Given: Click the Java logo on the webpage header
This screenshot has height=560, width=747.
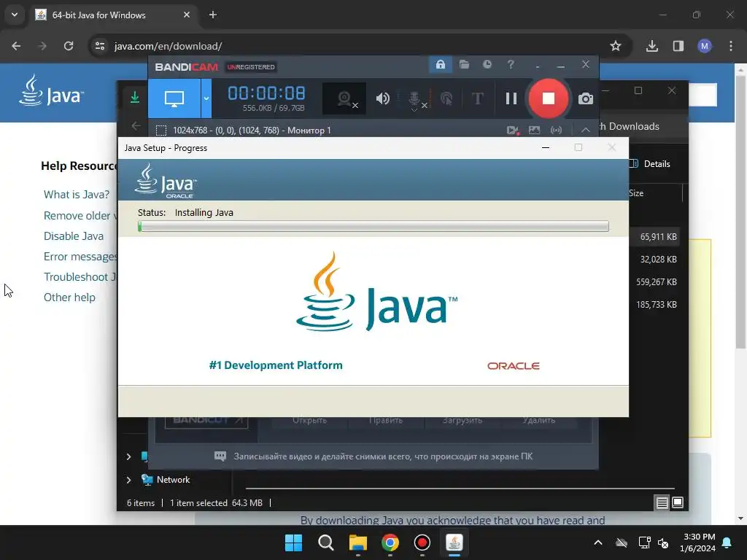Looking at the screenshot, I should (51, 90).
